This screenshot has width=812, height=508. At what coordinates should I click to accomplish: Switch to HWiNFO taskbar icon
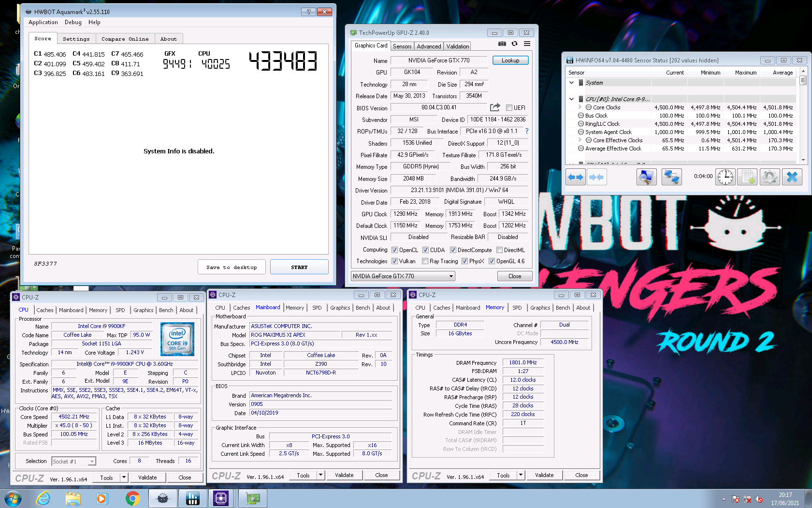coord(192,498)
